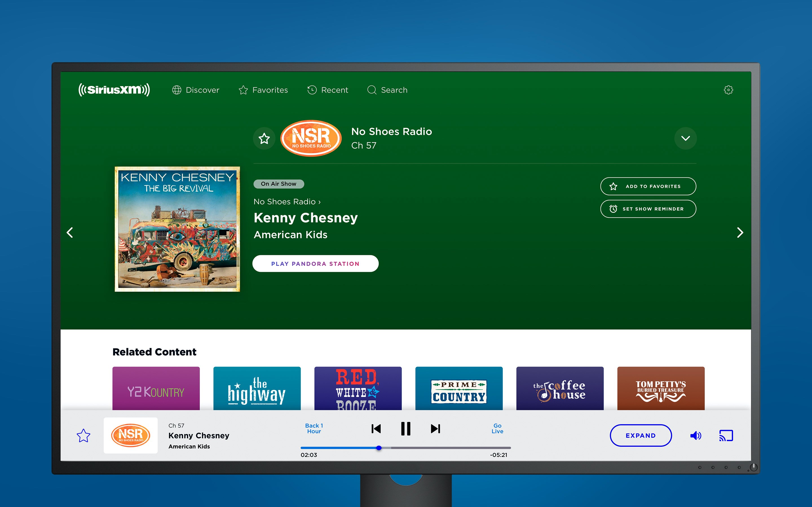Image resolution: width=812 pixels, height=507 pixels.
Task: Click the SiriusXM logo
Action: click(114, 90)
